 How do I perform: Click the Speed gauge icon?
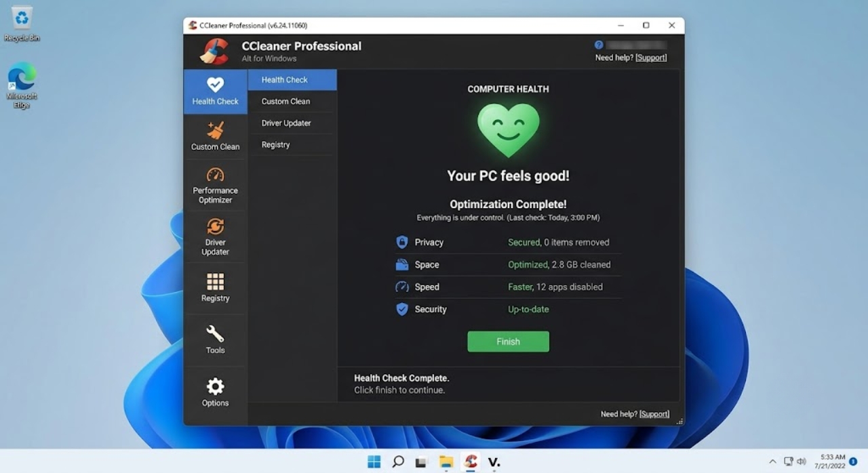click(402, 287)
